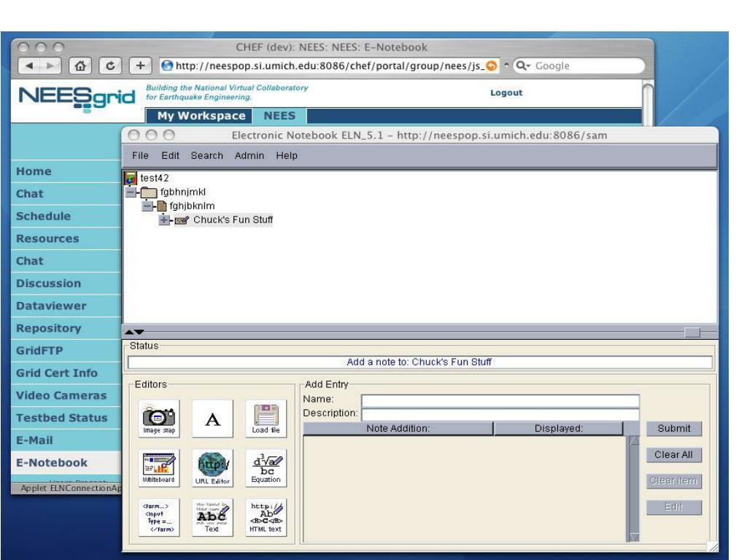Select the 'test42' tree label
This screenshot has height=560, width=747.
coord(155,178)
